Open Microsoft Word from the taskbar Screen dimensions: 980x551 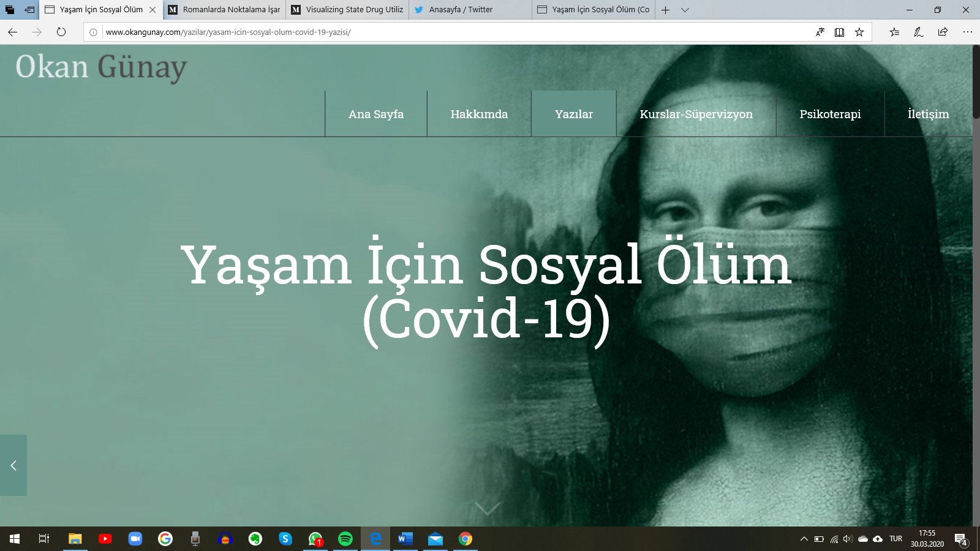tap(405, 539)
